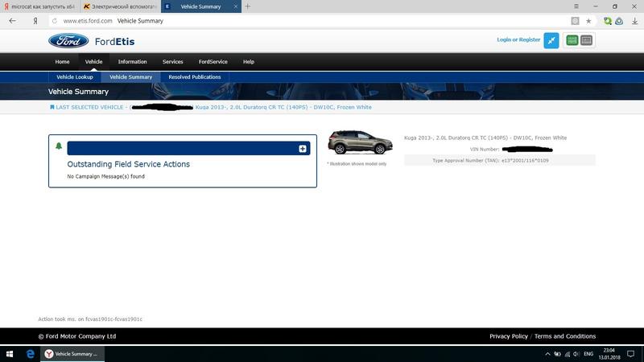Bookmark page with the star icon
The height and width of the screenshot is (362, 644).
point(588,21)
